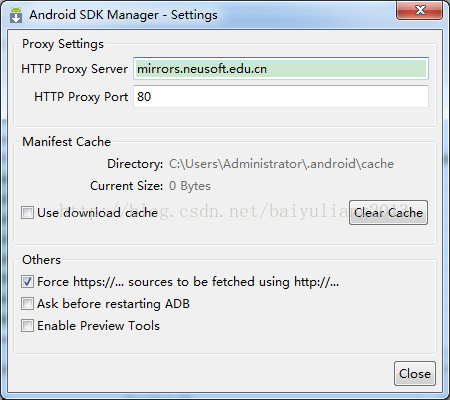Click the Clear Cache button
The height and width of the screenshot is (400, 450).
[388, 213]
